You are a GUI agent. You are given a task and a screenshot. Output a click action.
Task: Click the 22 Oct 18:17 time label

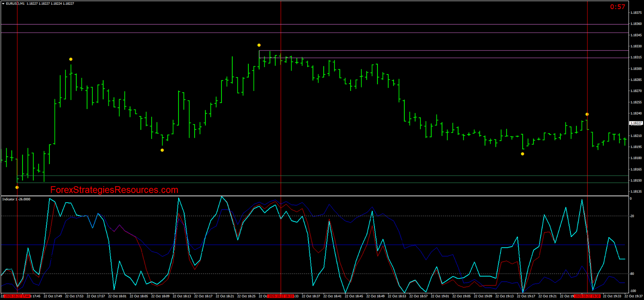pos(204,297)
